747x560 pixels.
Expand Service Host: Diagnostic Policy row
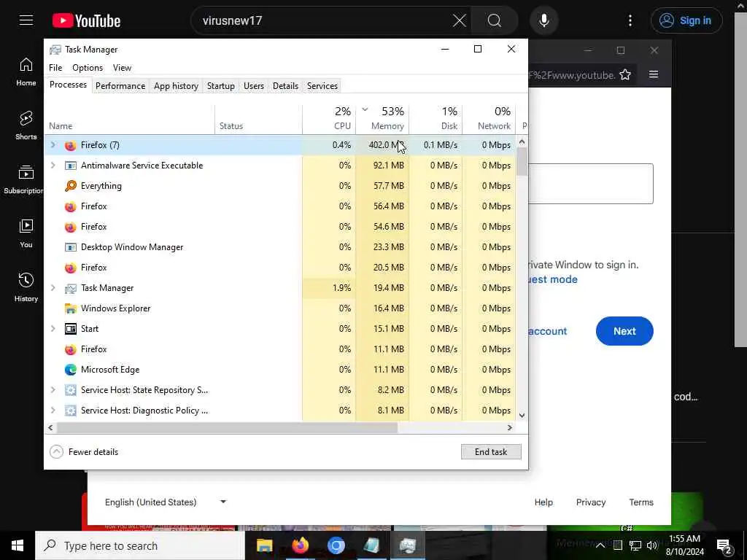click(x=53, y=411)
